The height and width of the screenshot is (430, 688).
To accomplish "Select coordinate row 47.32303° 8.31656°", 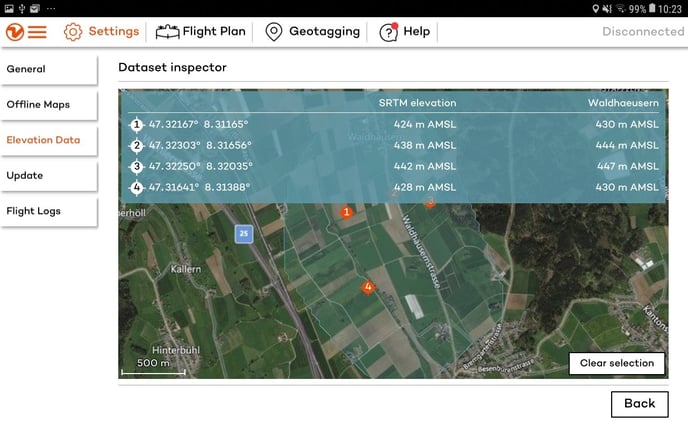I will click(198, 145).
